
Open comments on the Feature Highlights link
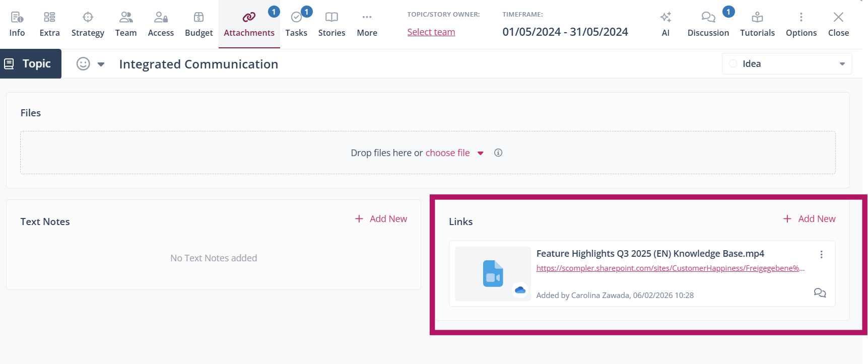pyautogui.click(x=820, y=293)
